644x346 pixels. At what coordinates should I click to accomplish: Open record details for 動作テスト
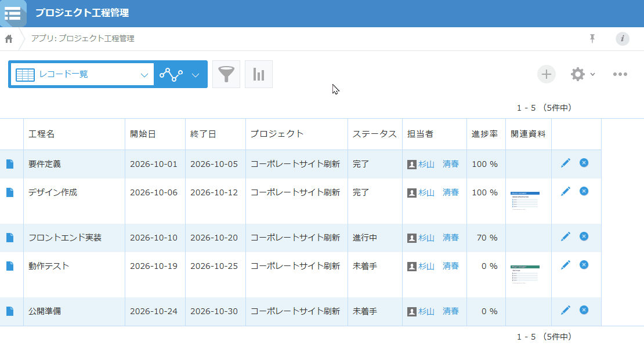[x=10, y=266]
